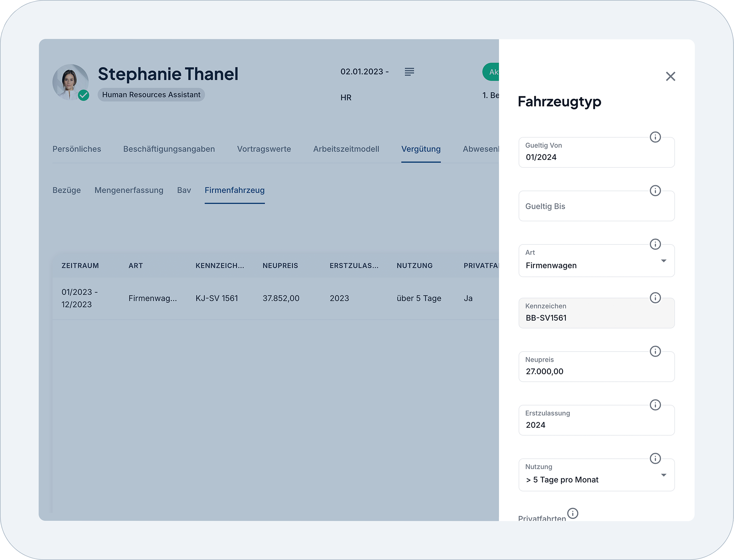734x560 pixels.
Task: Click the NUTZUNG column header
Action: click(415, 266)
